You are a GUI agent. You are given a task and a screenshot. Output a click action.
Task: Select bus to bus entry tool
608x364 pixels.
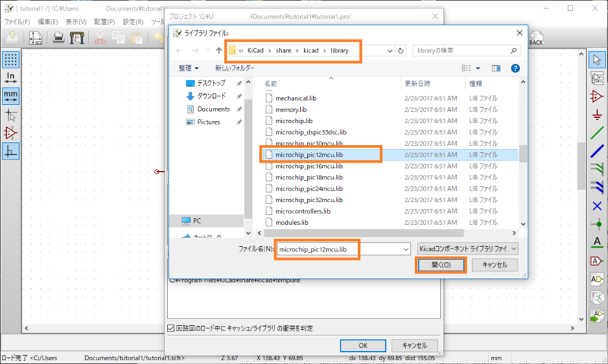597,187
